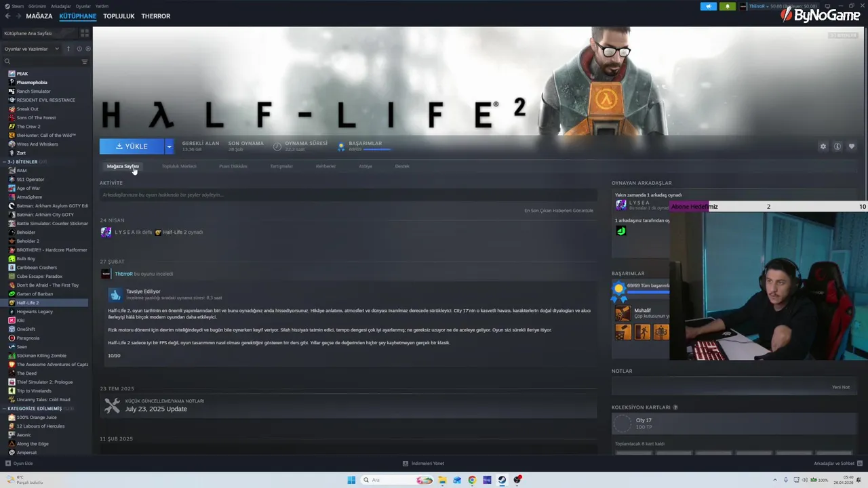Image resolution: width=868 pixels, height=488 pixels.
Task: Click the Windows taskbar search box
Action: (x=397, y=480)
